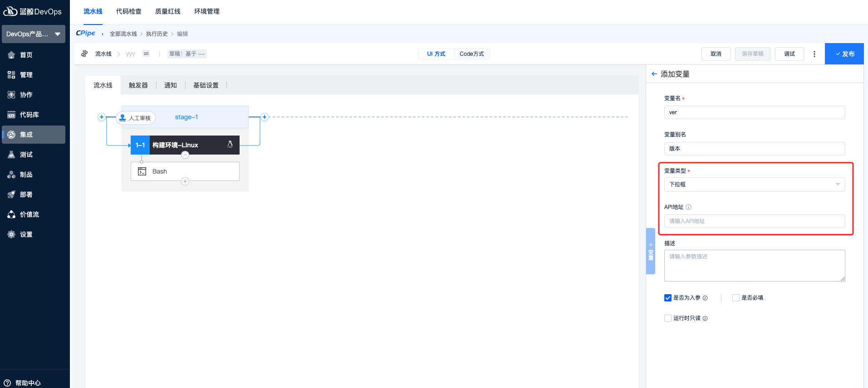Toggle the 运行时只读 checkbox
This screenshot has width=868, height=388.
(x=668, y=318)
